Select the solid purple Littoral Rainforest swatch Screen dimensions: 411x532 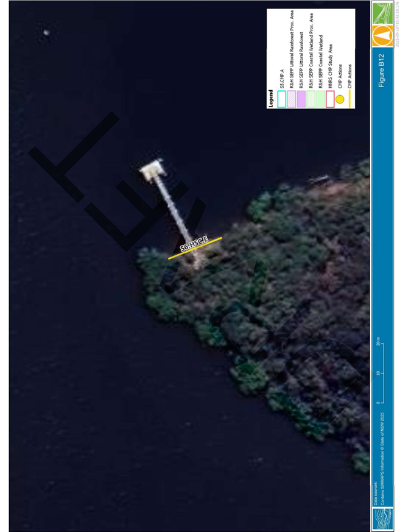point(301,99)
